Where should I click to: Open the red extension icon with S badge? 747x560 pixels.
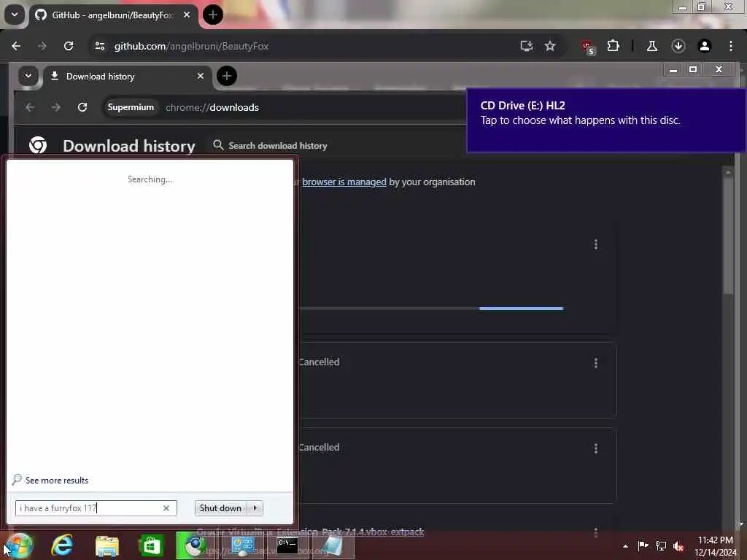589,47
